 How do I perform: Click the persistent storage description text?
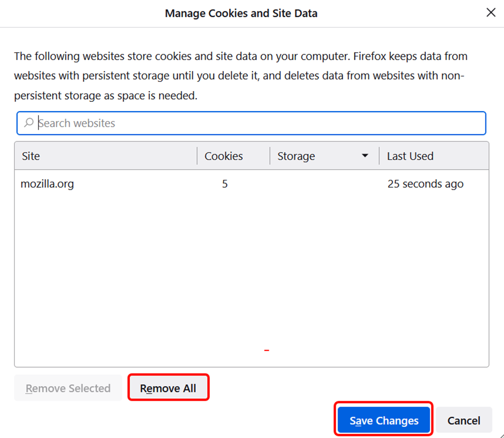240,76
